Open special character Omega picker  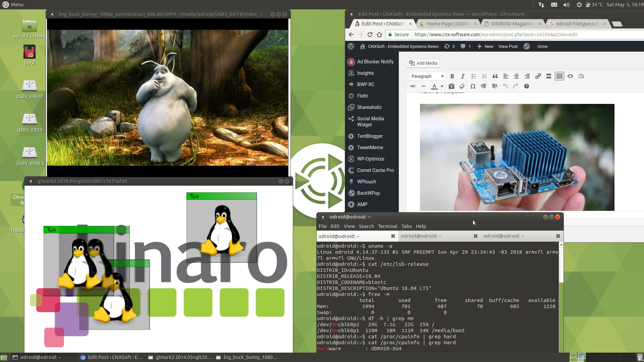click(473, 86)
